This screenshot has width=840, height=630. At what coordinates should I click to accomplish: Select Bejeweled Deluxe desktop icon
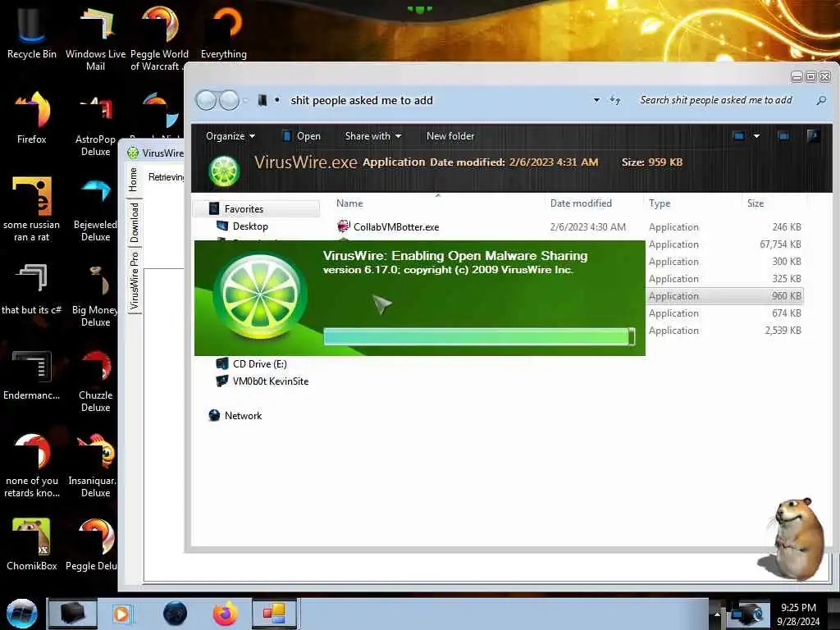(95, 209)
